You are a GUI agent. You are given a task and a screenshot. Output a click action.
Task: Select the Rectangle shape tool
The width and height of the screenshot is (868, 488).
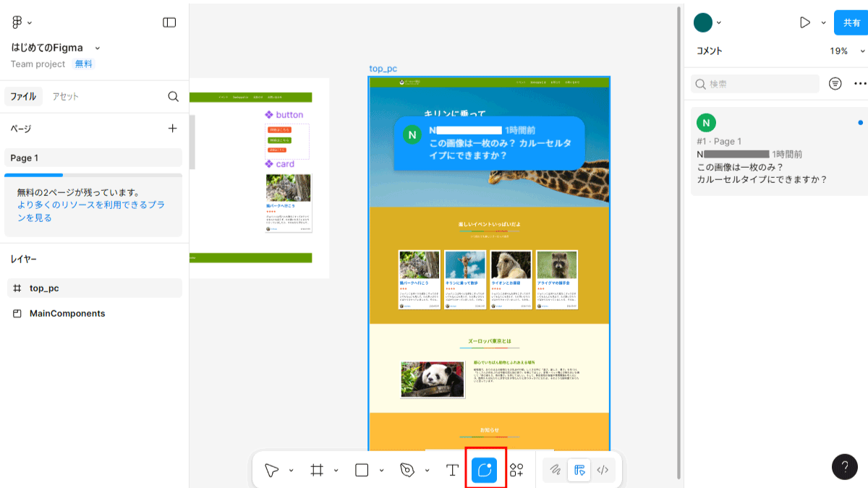tap(362, 470)
